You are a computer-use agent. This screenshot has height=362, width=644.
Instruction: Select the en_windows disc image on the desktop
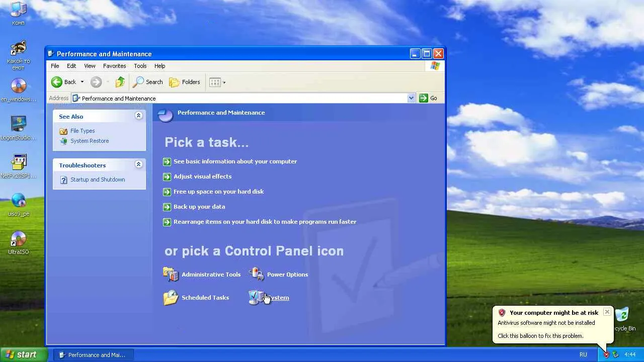coord(18,90)
